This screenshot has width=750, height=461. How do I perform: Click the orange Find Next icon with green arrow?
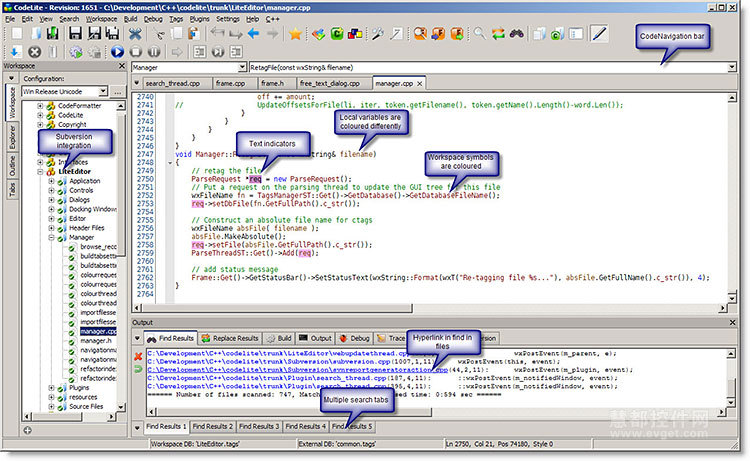coord(456,33)
